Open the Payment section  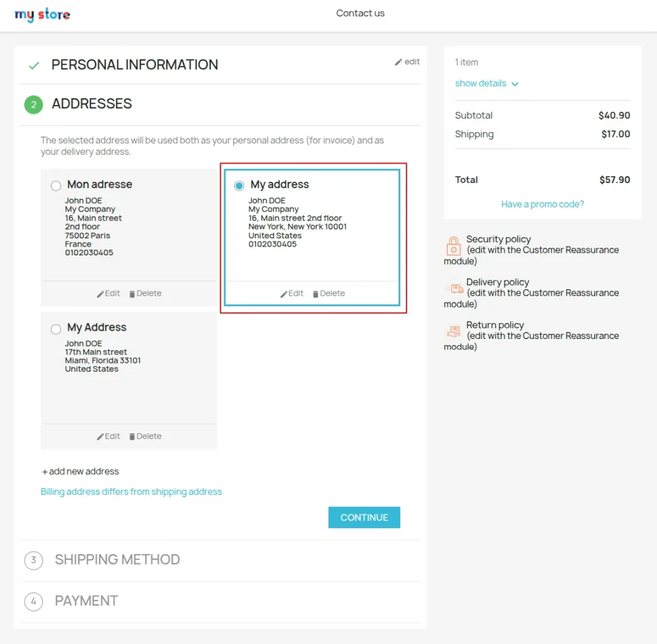pos(86,601)
